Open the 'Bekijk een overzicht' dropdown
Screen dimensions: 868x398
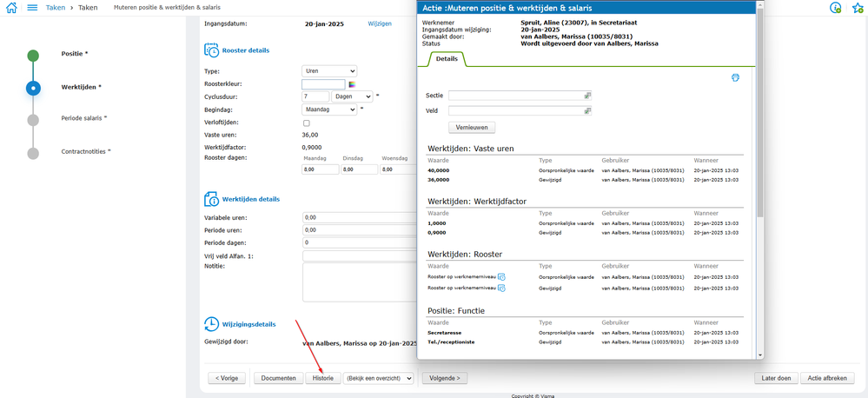(x=378, y=379)
